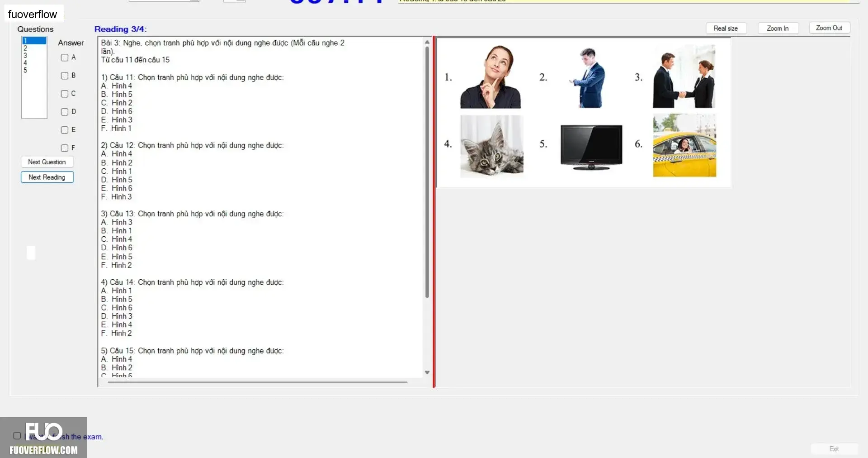
Task: Click the television picture 5
Action: click(591, 147)
